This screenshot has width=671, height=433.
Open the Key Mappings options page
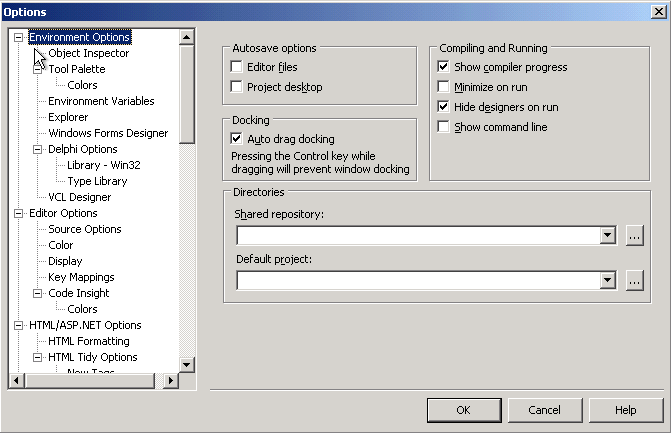(81, 277)
